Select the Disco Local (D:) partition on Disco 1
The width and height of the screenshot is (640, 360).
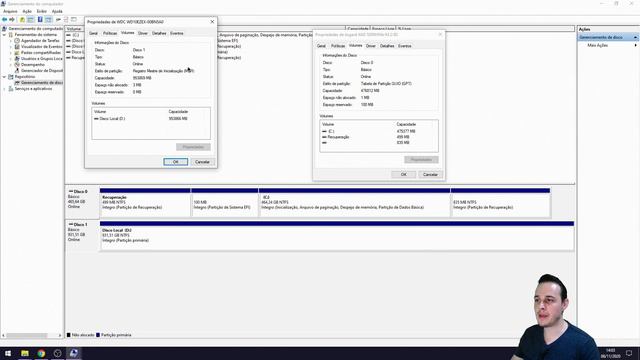337,236
